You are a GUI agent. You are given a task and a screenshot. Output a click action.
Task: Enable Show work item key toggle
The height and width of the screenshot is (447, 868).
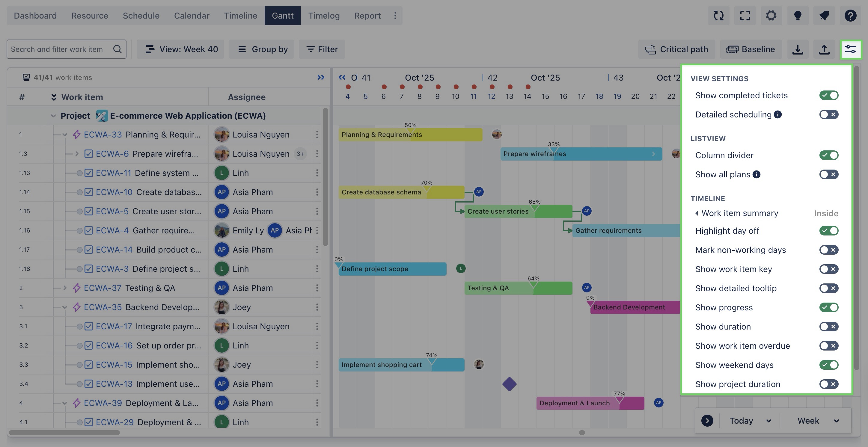[x=828, y=269]
